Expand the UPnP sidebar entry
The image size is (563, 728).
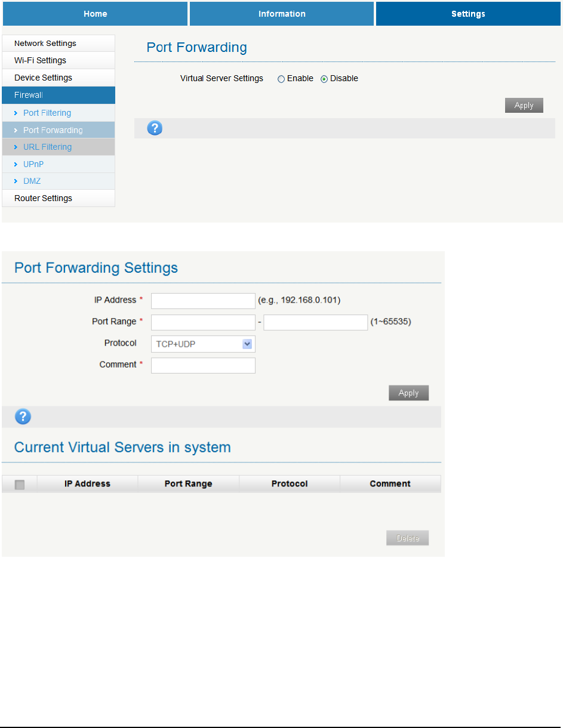[x=33, y=164]
